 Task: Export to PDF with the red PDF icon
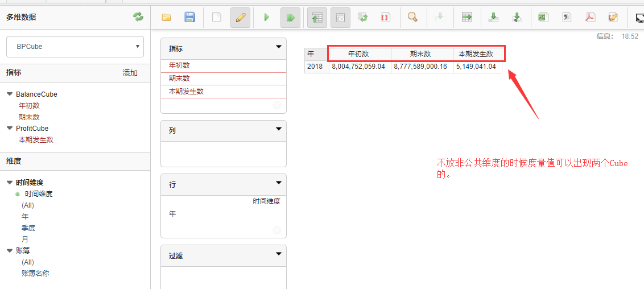[590, 18]
